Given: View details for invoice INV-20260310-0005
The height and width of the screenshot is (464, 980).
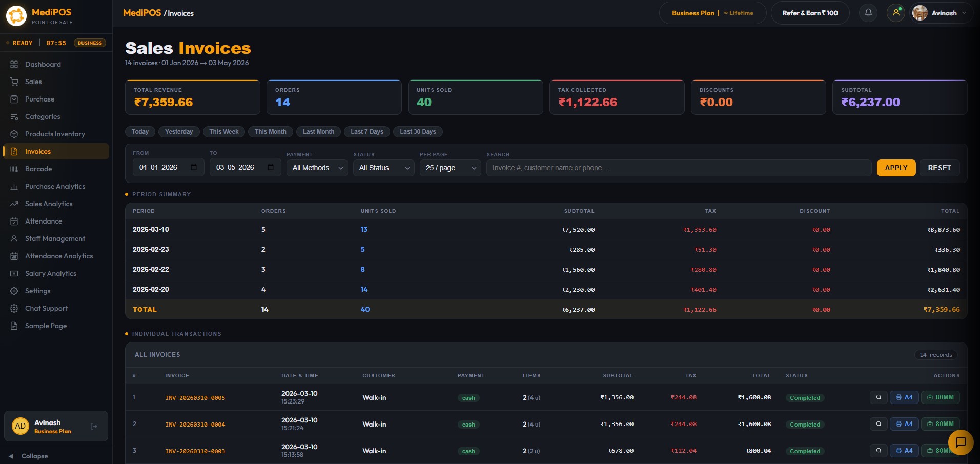Looking at the screenshot, I should (879, 397).
